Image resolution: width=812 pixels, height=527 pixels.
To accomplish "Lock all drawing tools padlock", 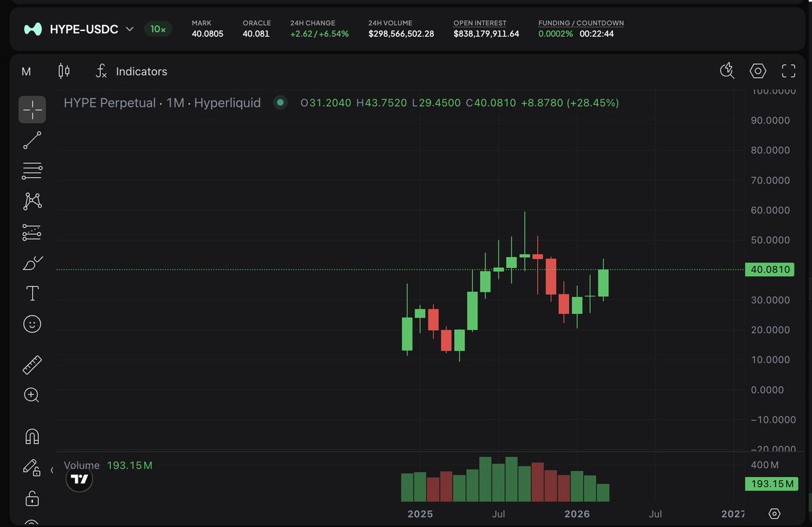I will pos(32,499).
